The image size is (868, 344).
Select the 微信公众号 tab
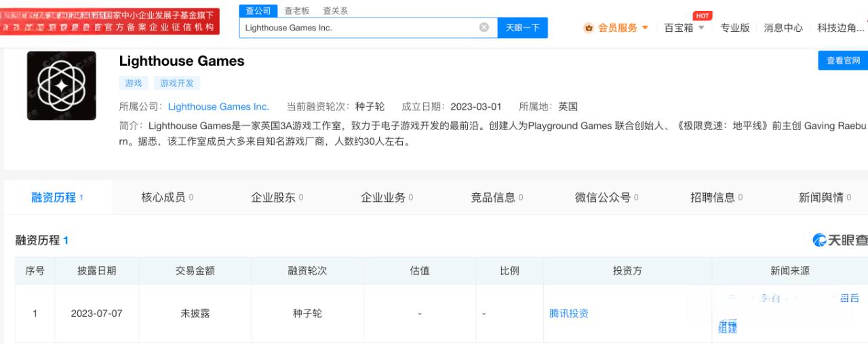tap(606, 197)
